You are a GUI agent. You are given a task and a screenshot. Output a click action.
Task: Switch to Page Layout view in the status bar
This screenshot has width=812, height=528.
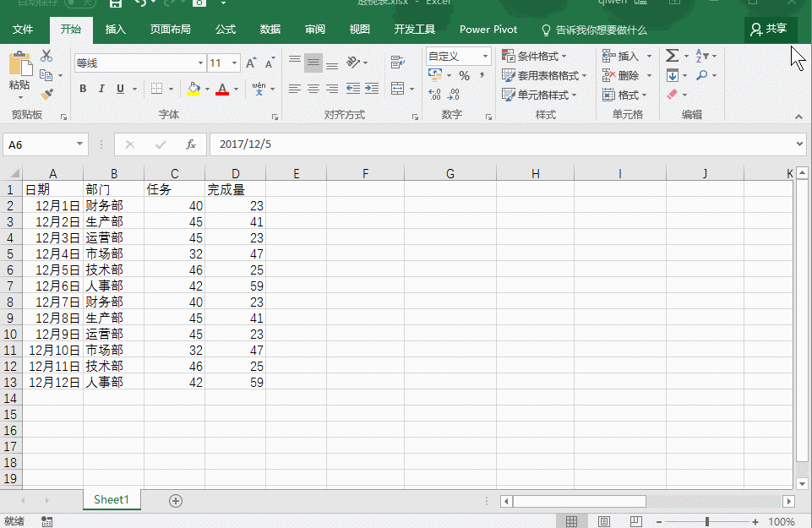click(x=603, y=521)
